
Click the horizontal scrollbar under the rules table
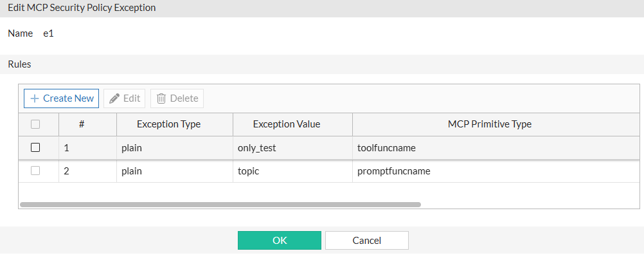[220, 205]
